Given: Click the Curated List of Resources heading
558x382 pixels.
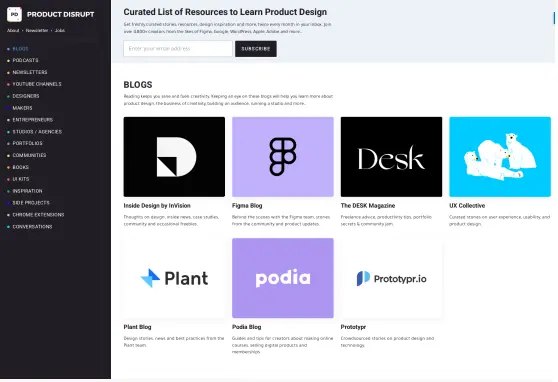Looking at the screenshot, I should click(x=225, y=12).
